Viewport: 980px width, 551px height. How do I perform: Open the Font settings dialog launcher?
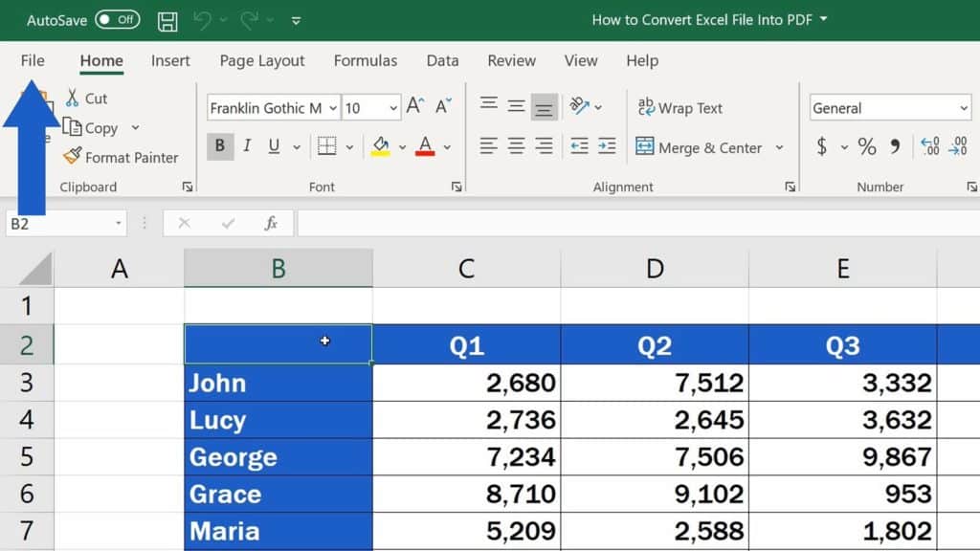click(x=457, y=187)
